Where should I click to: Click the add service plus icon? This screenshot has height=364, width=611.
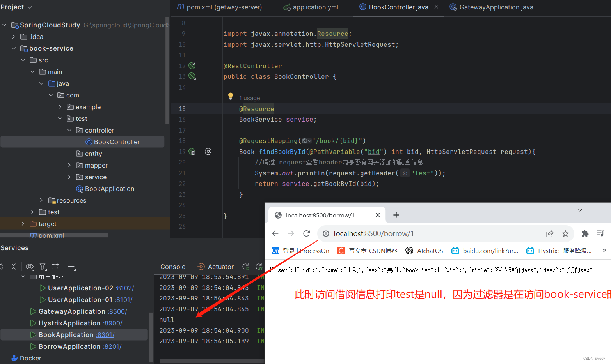point(71,267)
